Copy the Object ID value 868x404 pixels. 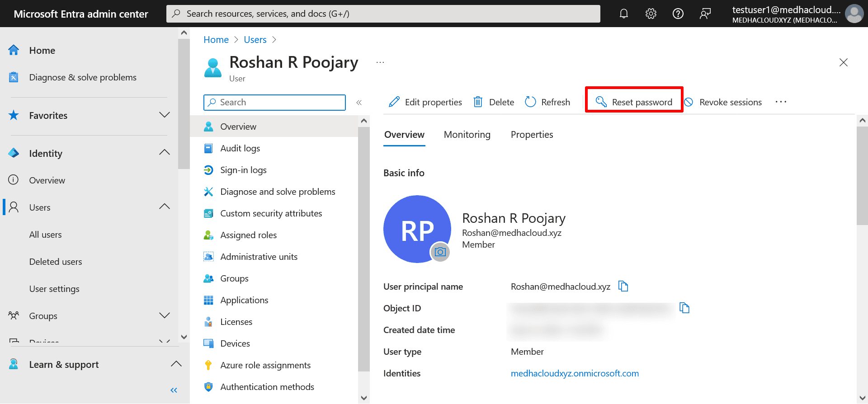pos(684,308)
